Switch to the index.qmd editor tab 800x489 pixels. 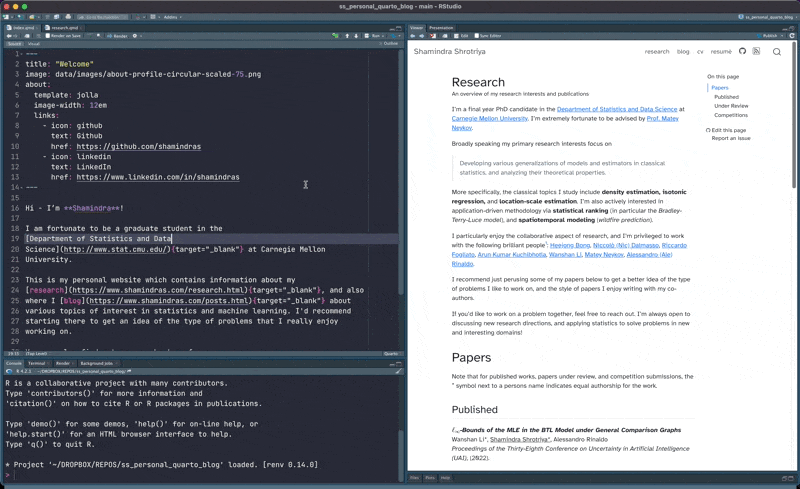(23, 28)
